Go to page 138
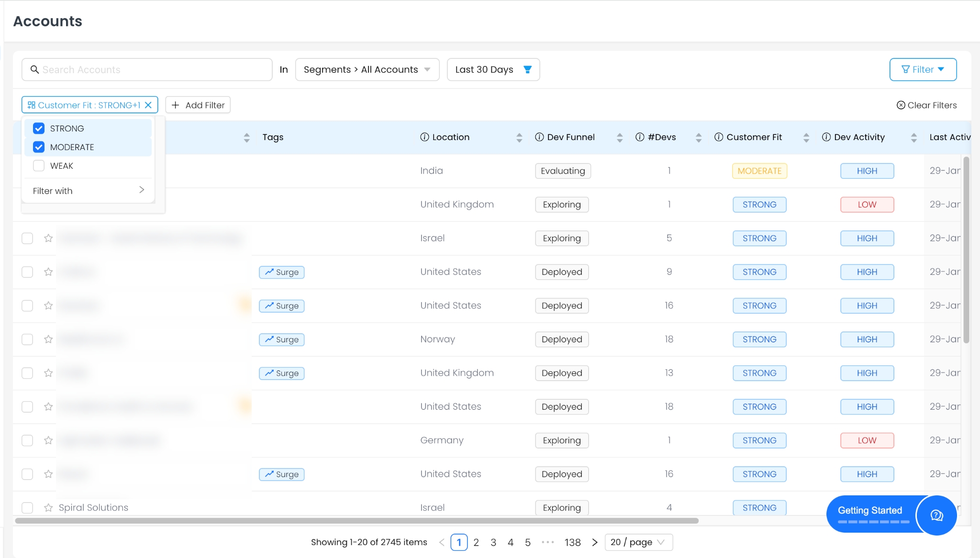The width and height of the screenshot is (980, 558). [x=572, y=542]
